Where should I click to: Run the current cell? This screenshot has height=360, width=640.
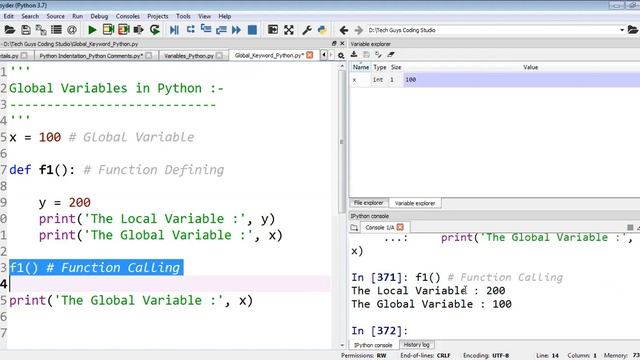(x=108, y=30)
